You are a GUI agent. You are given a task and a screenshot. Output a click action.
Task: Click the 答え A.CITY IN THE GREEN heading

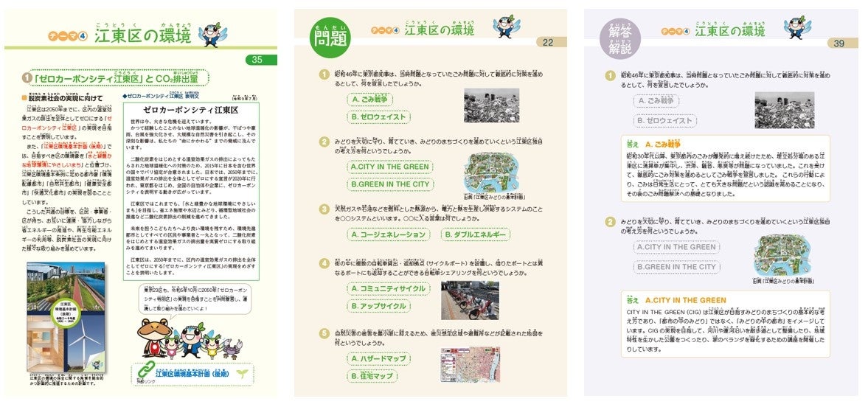[x=676, y=300]
